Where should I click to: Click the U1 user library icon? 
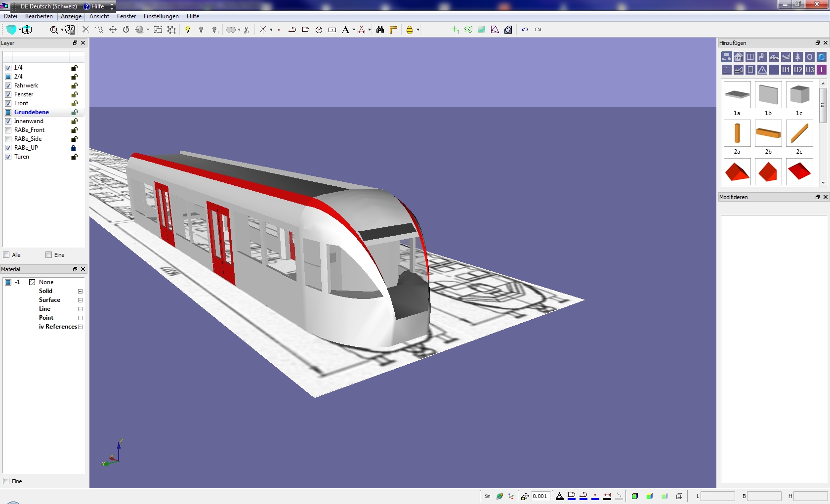pyautogui.click(x=786, y=70)
